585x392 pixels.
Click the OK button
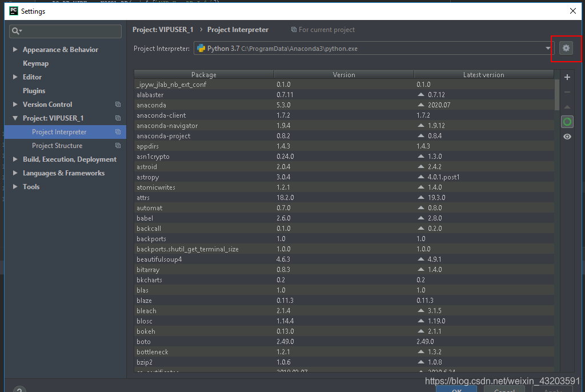[456, 389]
